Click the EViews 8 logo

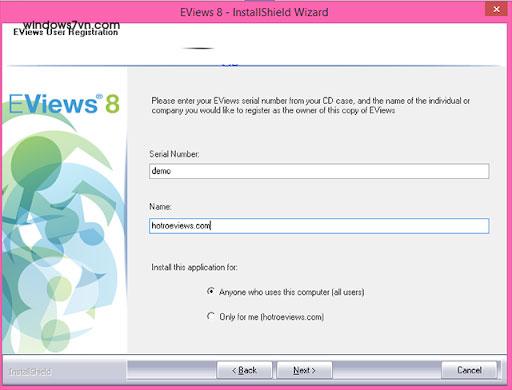coord(64,104)
